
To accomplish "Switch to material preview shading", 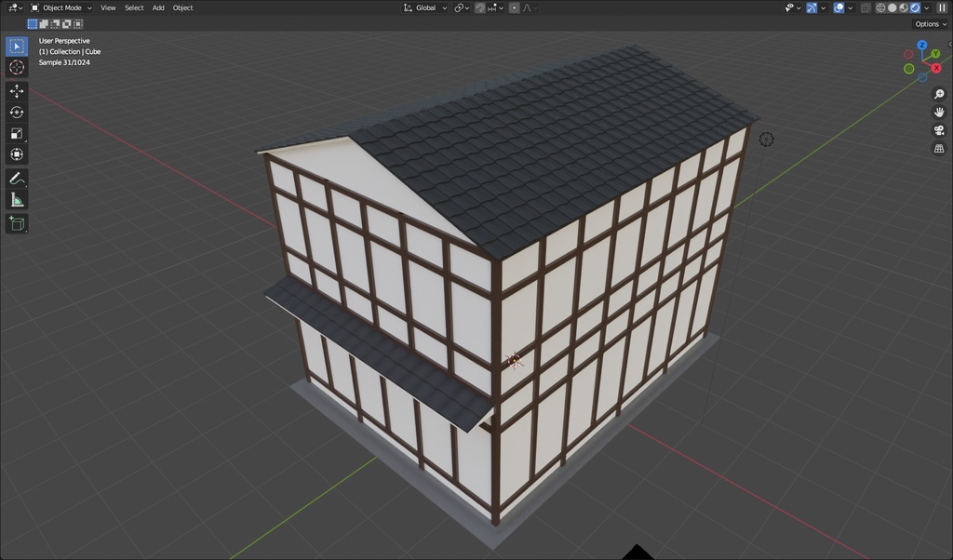I will tap(904, 7).
